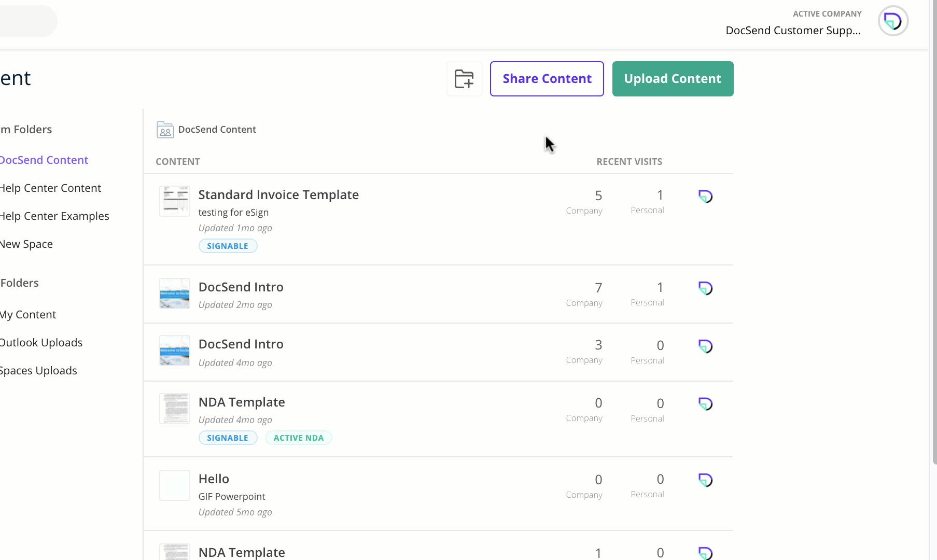The height and width of the screenshot is (560, 937).
Task: Select DocSend Content folder in sidebar
Action: [x=44, y=160]
